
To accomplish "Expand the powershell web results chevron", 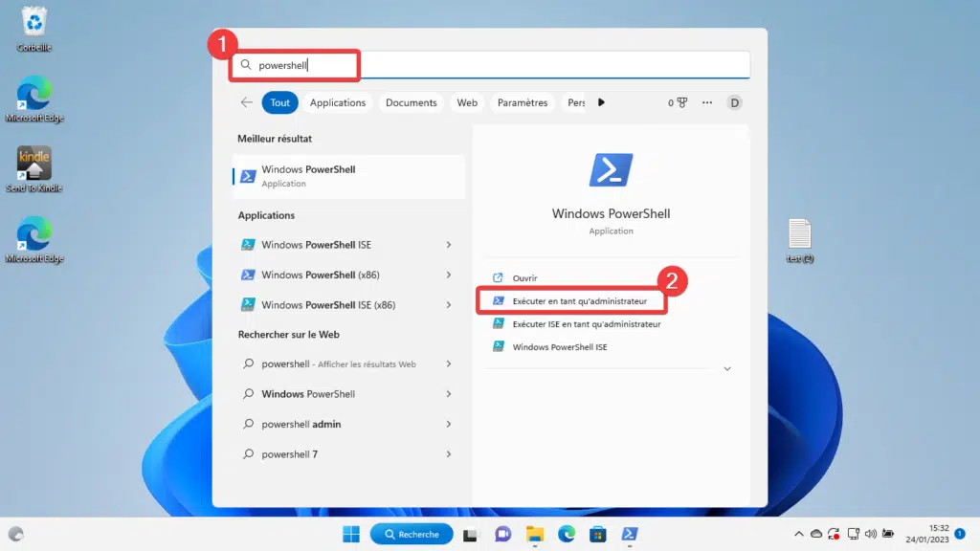I will [449, 364].
